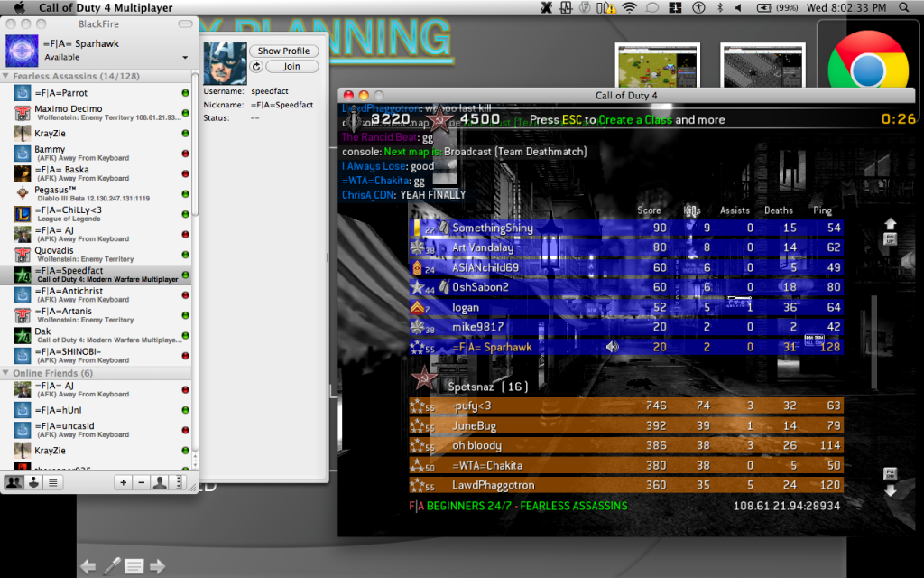This screenshot has width=924, height=578.
Task: Click the Spaces grid icon in menu bar
Action: (675, 7)
